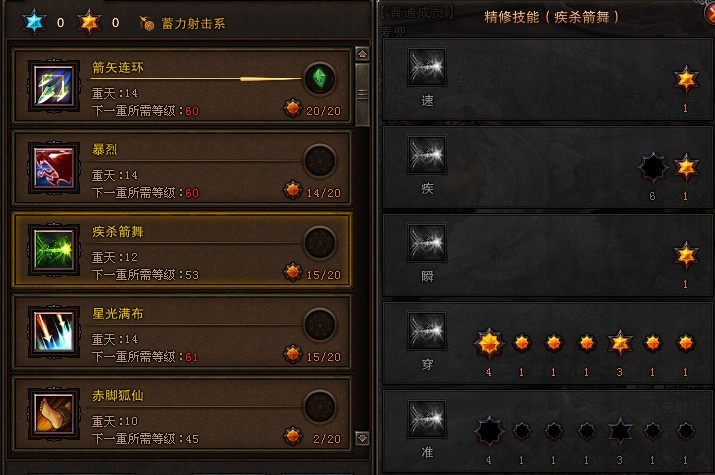Click the green gem slot on 箭矢连环
The height and width of the screenshot is (475, 715).
[320, 78]
